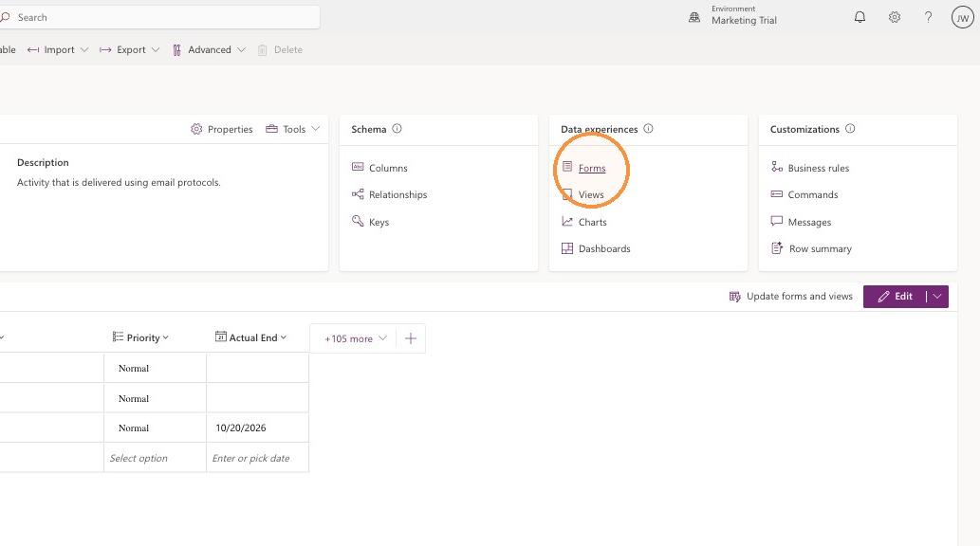The height and width of the screenshot is (546, 980).
Task: Open the settings gear
Action: click(x=895, y=17)
